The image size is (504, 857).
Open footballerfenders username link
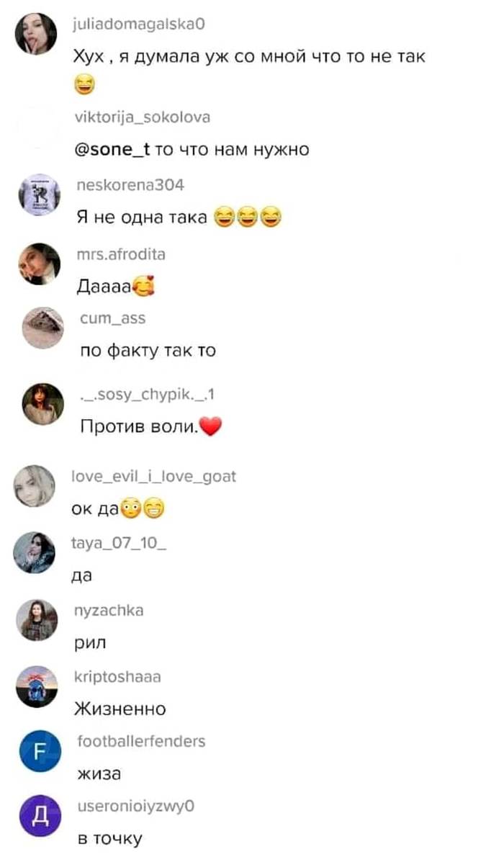pyautogui.click(x=141, y=741)
